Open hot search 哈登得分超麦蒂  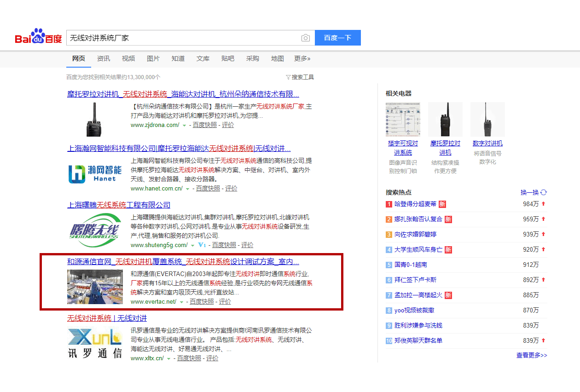[415, 204]
